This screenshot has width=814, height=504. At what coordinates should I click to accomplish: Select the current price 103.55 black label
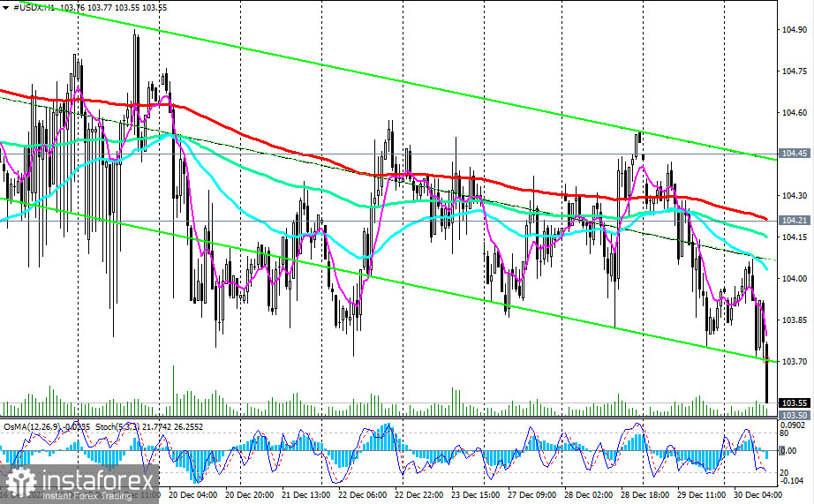[x=795, y=403]
